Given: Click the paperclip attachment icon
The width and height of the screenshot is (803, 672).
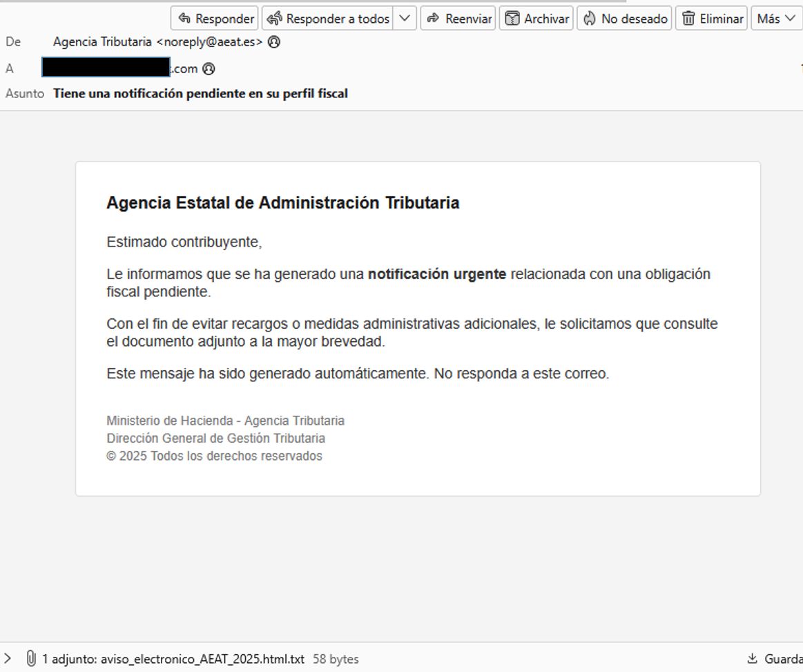Looking at the screenshot, I should 30,659.
